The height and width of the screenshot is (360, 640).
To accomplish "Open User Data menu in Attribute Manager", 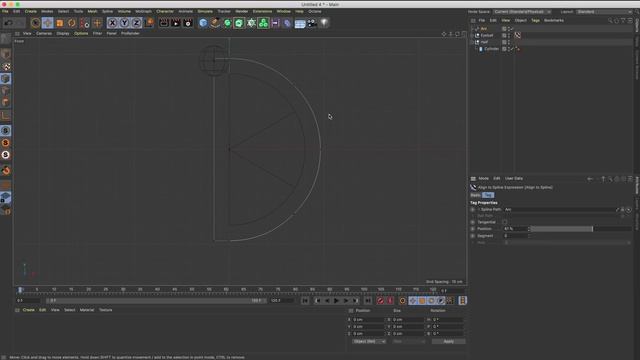I will (513, 178).
